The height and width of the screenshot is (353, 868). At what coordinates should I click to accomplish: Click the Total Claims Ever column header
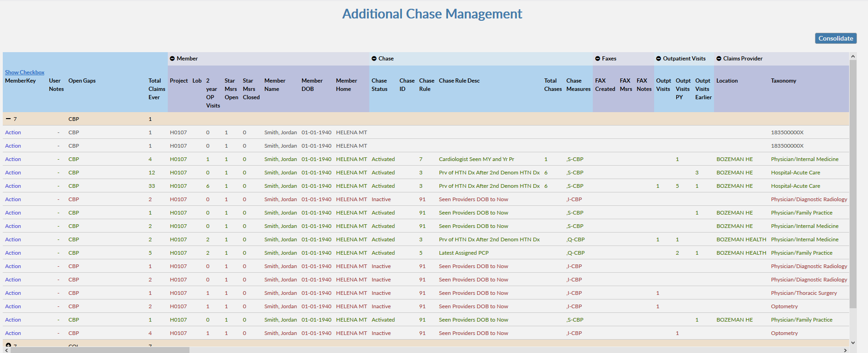tap(157, 89)
